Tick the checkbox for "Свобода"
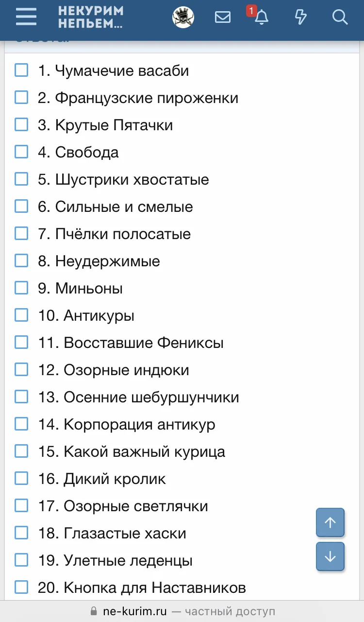This screenshot has height=622, width=364. point(21,152)
